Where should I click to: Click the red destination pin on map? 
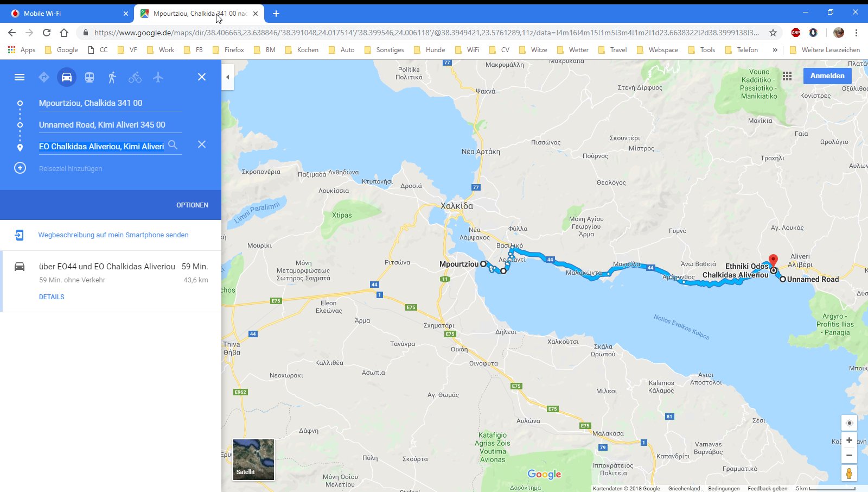coord(774,261)
